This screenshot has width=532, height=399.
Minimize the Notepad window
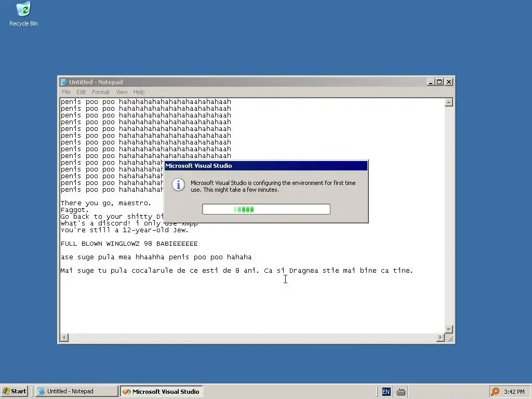click(x=431, y=82)
